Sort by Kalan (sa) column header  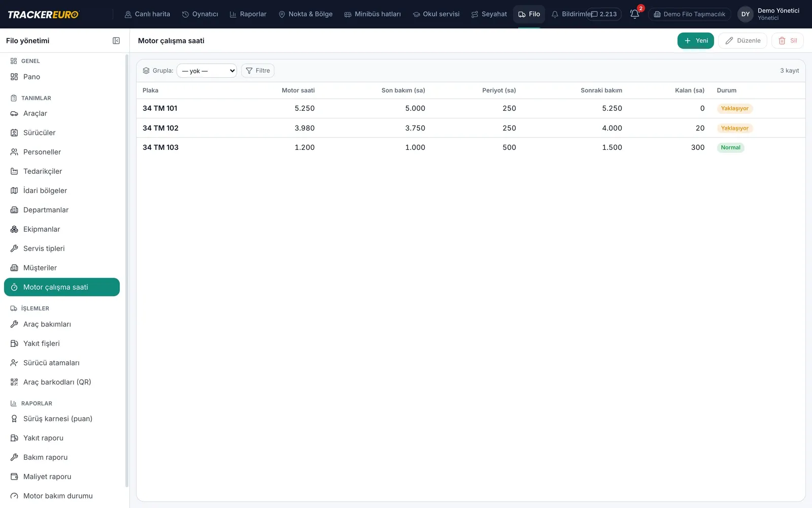point(690,90)
